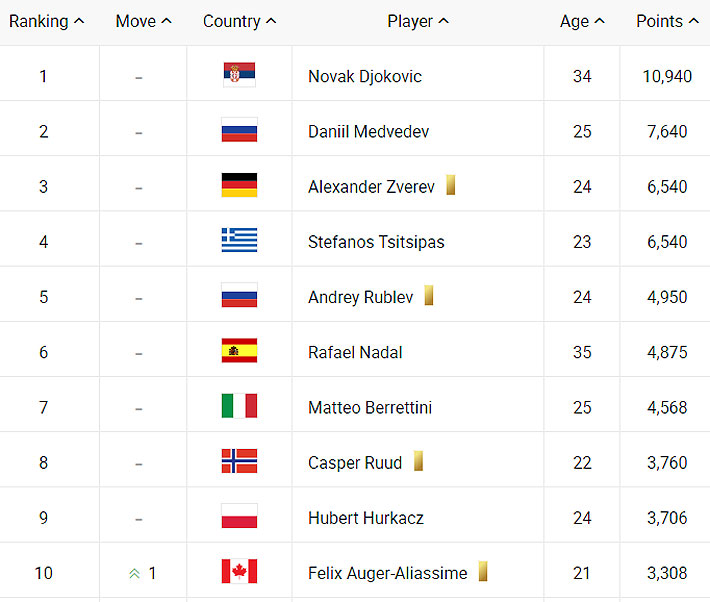
Task: Sort table by Age column
Action: 582,21
